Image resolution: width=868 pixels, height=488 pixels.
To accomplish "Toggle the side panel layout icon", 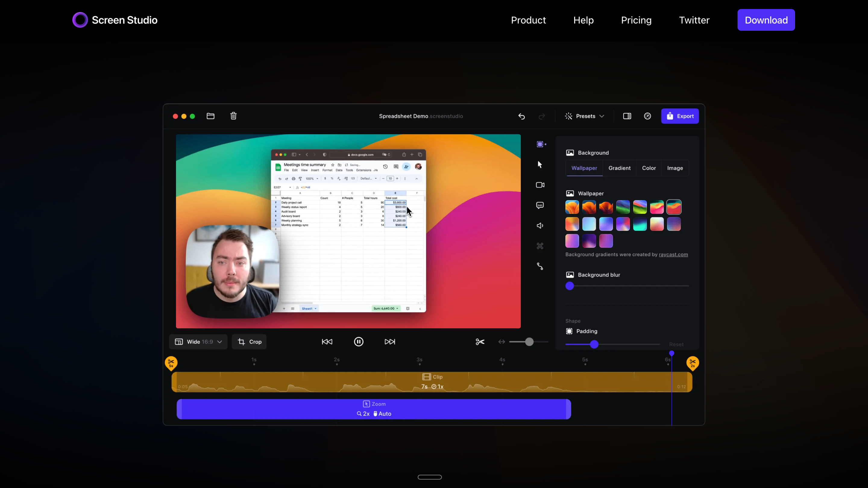I will tap(627, 116).
